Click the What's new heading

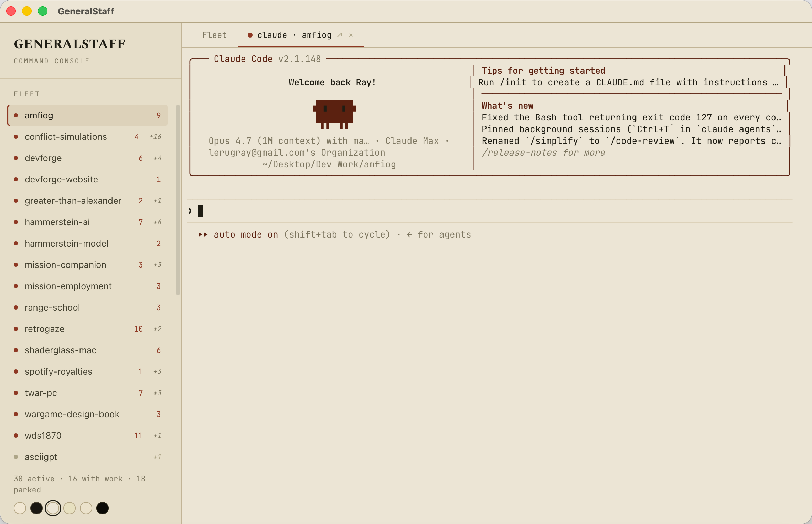pos(507,106)
